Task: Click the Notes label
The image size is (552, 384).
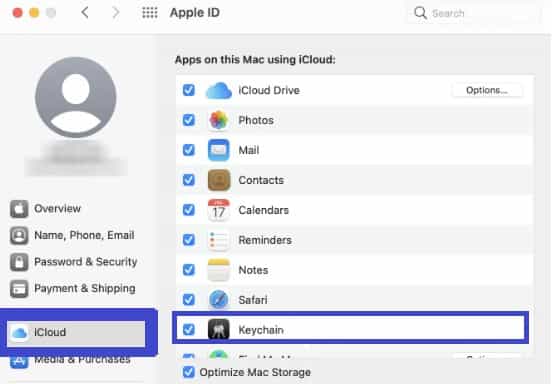Action: (253, 270)
